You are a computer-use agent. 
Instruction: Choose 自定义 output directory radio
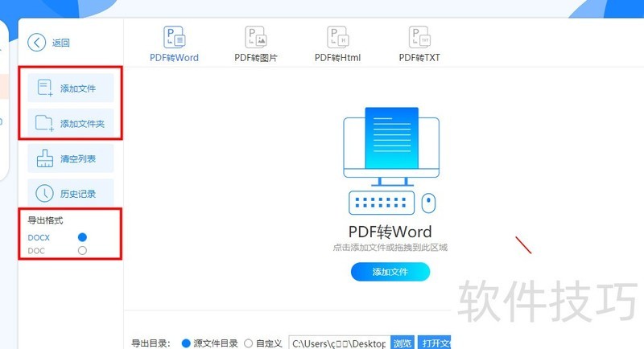248,343
